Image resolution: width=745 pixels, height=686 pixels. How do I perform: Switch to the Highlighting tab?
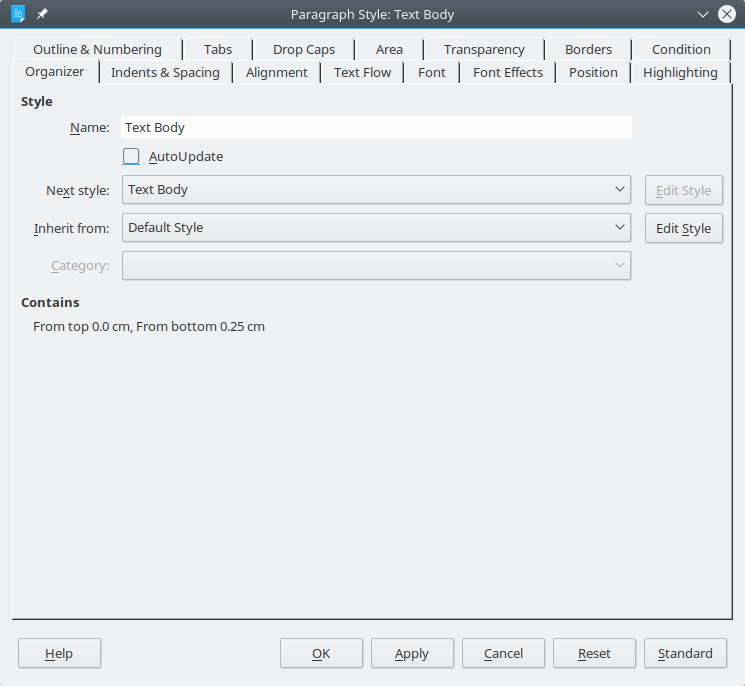tap(680, 73)
